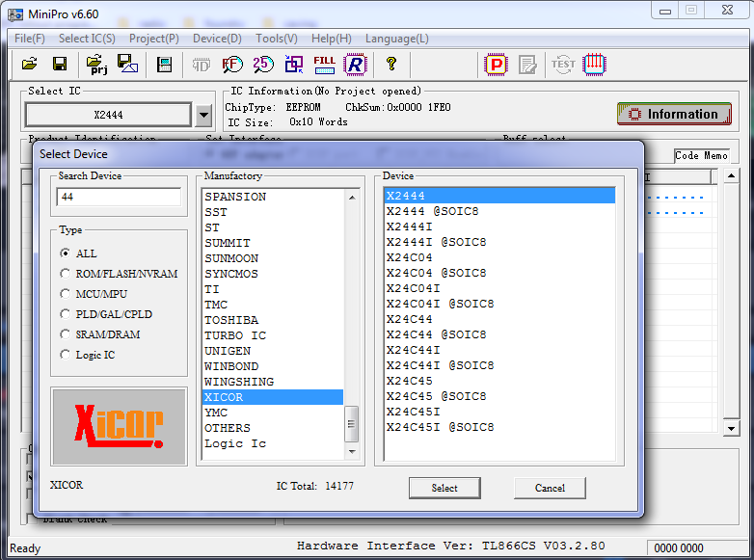Select Logic IC type radio button
Viewport: 754px width, 560px height.
pos(65,355)
